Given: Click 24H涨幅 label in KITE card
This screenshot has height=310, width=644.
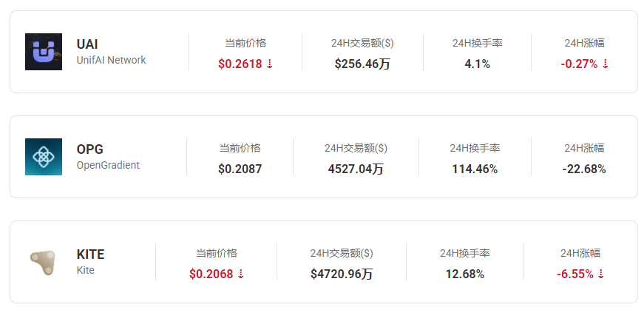Looking at the screenshot, I should tap(580, 253).
